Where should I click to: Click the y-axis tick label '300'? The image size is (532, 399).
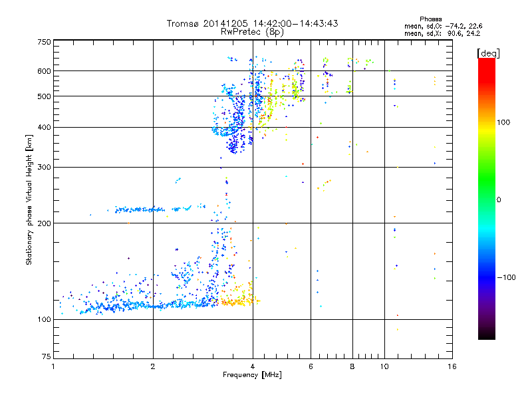[45, 168]
